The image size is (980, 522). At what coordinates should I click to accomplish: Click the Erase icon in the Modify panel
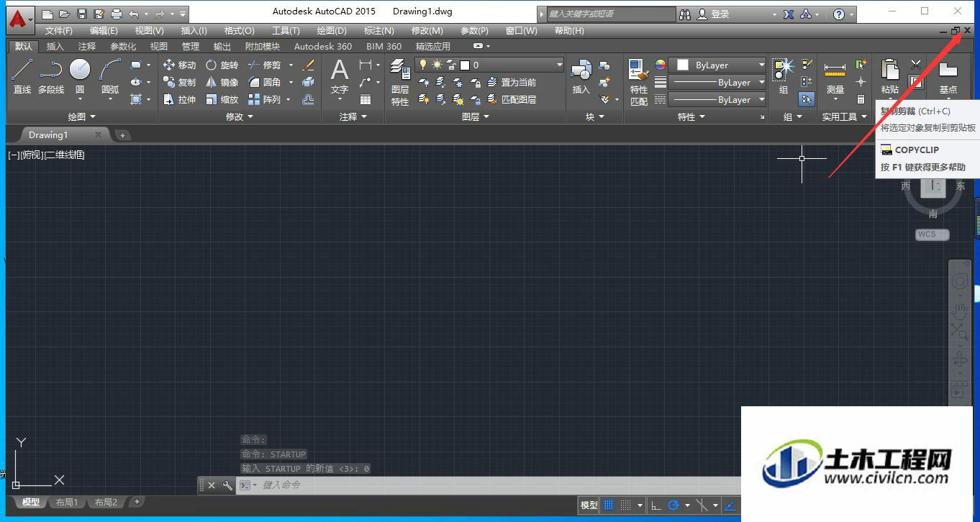click(309, 65)
